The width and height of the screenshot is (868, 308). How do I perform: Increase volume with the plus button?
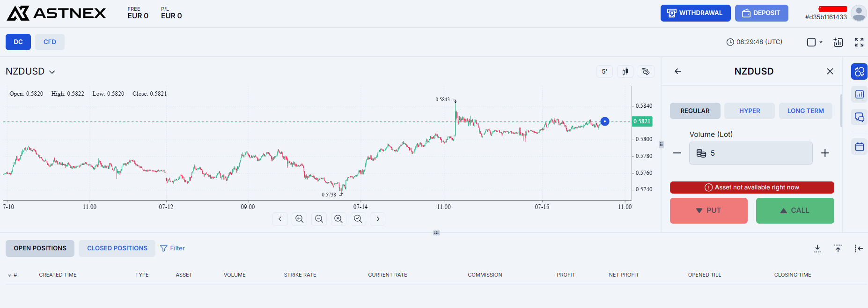click(x=825, y=153)
